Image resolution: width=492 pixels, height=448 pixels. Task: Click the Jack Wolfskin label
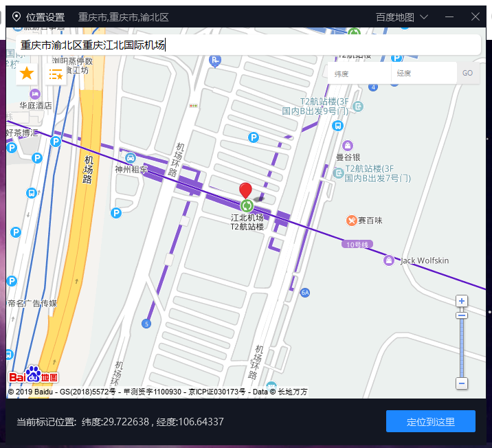pyautogui.click(x=424, y=260)
